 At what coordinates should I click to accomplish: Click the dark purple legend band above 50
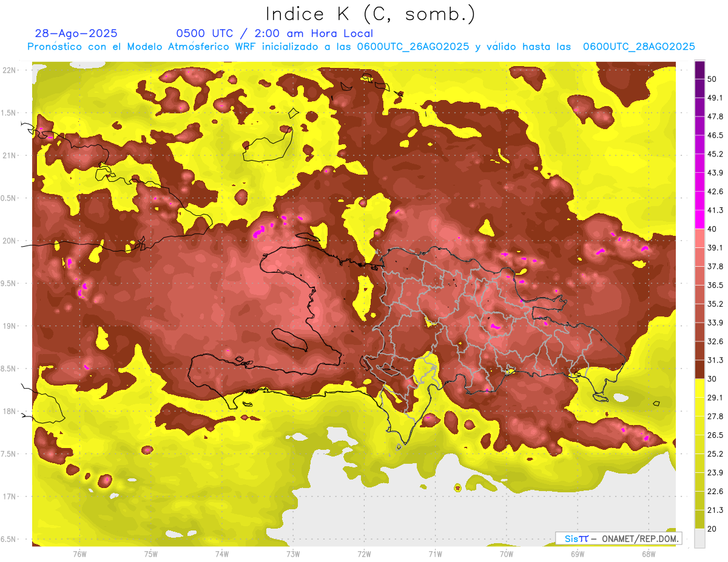(x=699, y=70)
